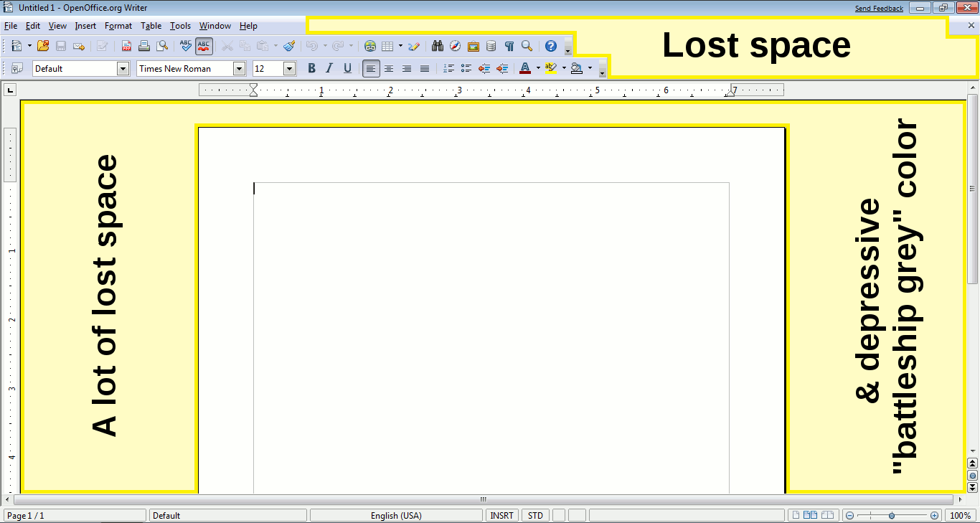Click the Send Feedback link

[x=879, y=8]
